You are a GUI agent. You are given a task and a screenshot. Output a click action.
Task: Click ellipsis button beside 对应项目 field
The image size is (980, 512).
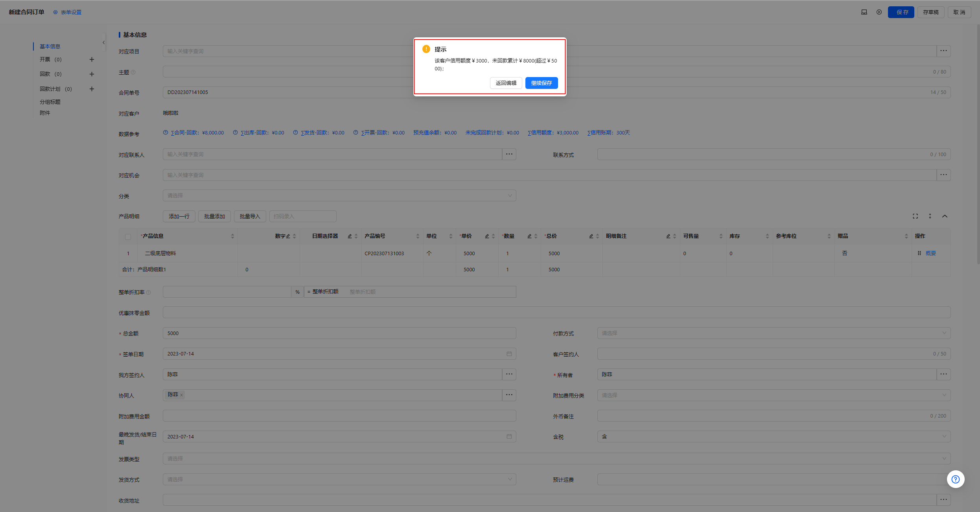pyautogui.click(x=943, y=51)
